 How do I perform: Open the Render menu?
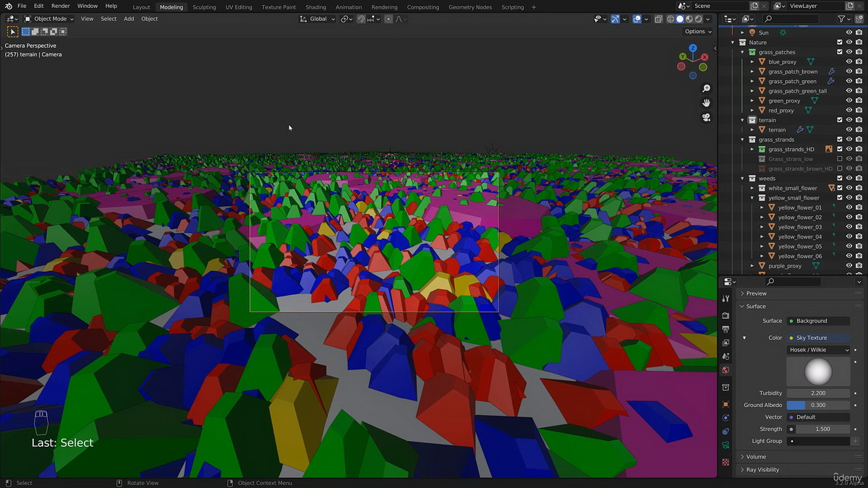click(61, 6)
